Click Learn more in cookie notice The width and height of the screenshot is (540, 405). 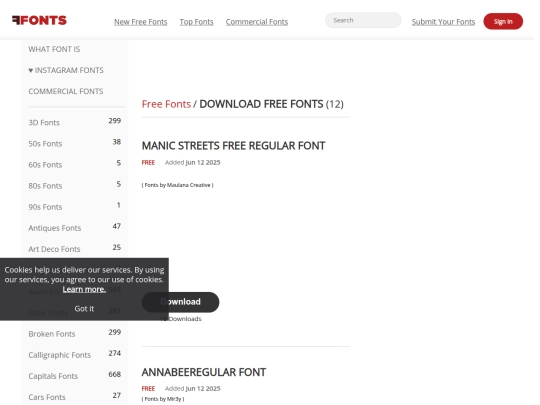[84, 289]
